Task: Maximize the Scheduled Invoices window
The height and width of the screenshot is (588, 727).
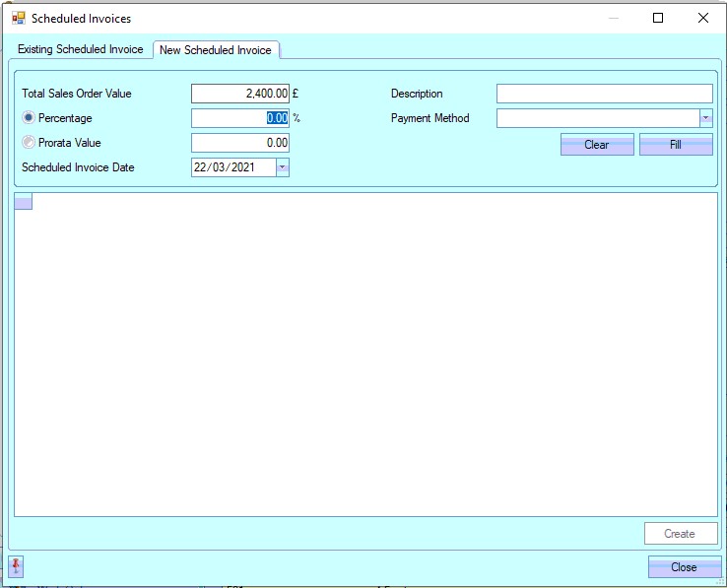Action: click(x=658, y=18)
